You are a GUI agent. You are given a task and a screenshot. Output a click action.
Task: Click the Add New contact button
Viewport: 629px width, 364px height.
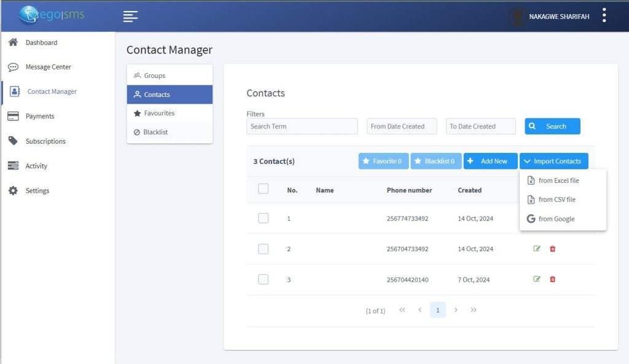490,161
